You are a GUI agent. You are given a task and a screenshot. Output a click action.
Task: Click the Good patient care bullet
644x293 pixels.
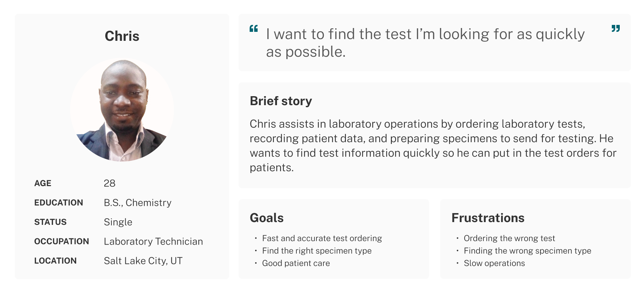[x=296, y=263]
